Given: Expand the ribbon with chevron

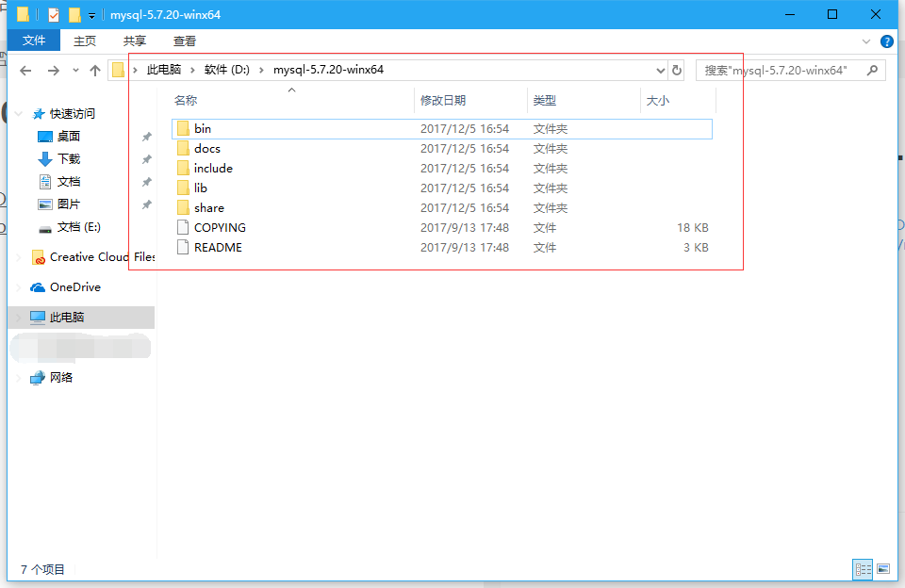Looking at the screenshot, I should 865,41.
